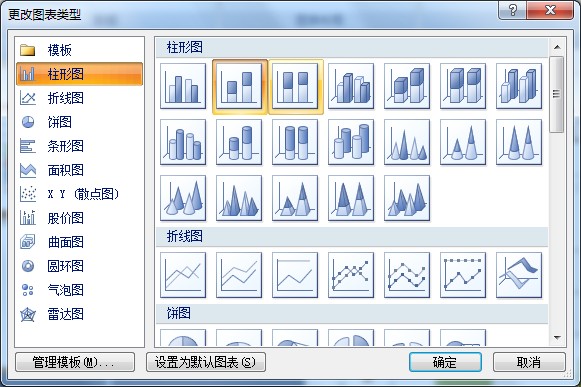
Task: Select the 3-D clustered column chart
Action: 351,86
